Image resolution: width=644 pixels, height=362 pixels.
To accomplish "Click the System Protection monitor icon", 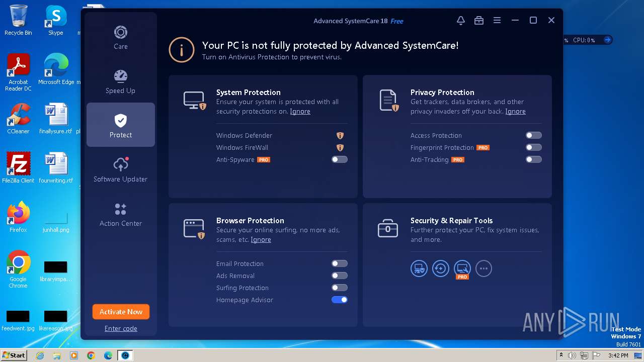I will (194, 101).
